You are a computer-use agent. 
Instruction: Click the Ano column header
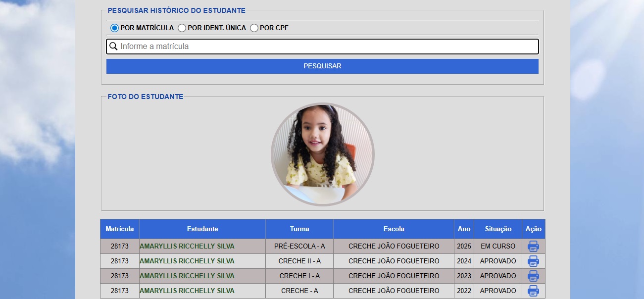pos(464,229)
